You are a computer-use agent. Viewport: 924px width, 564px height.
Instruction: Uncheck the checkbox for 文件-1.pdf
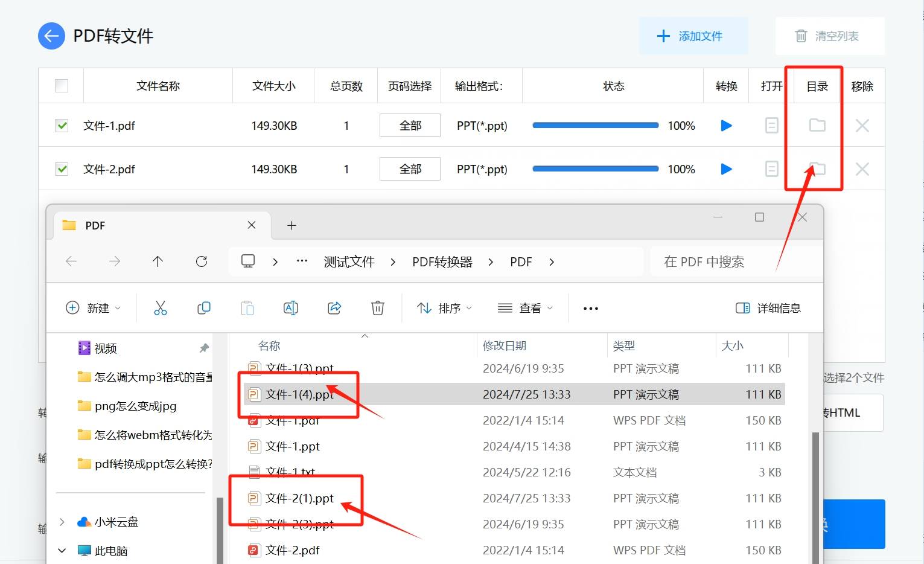62,126
